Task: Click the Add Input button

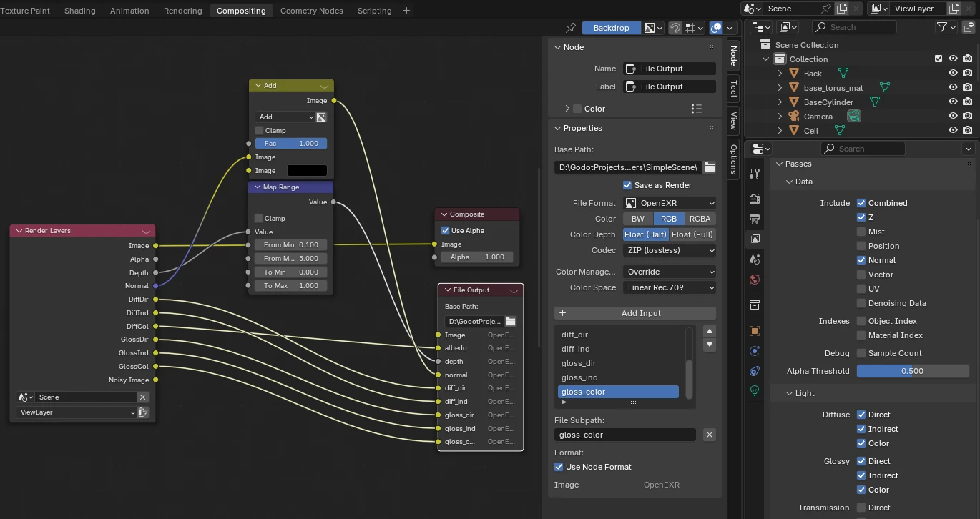Action: [634, 313]
